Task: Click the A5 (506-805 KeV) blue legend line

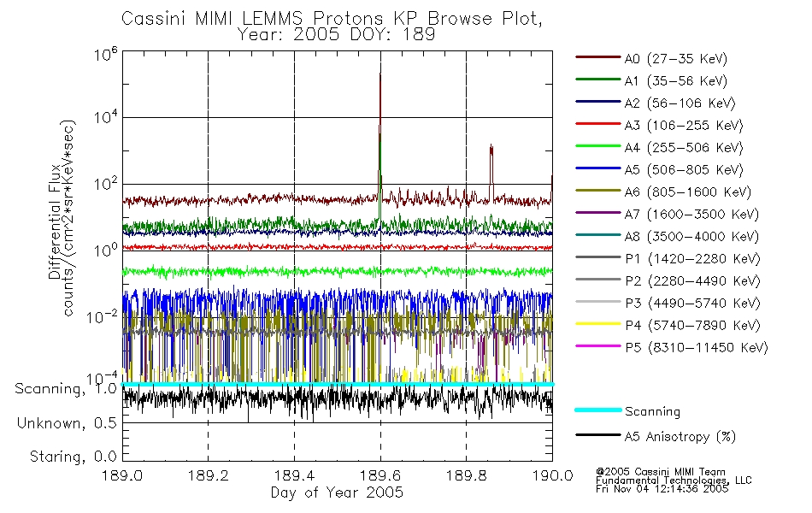Action: [x=598, y=168]
